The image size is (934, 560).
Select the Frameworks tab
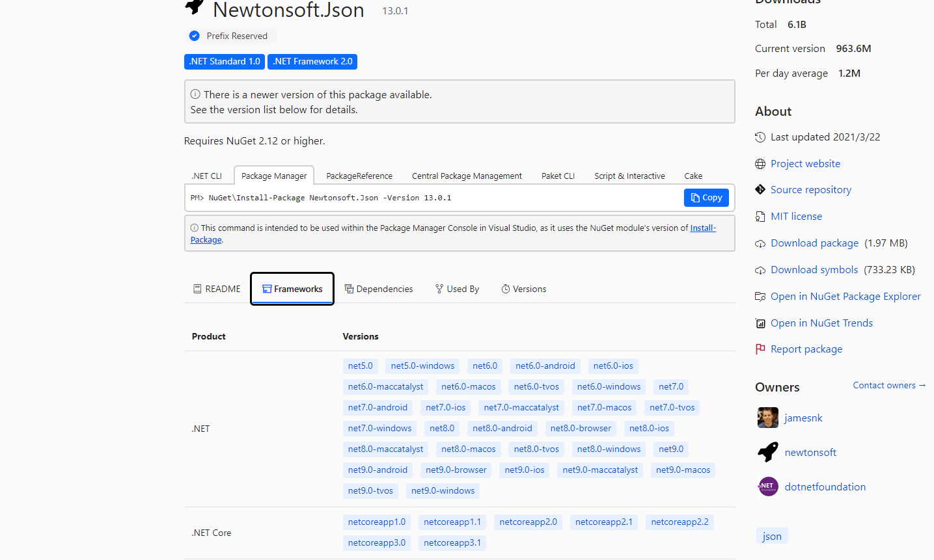pyautogui.click(x=292, y=289)
